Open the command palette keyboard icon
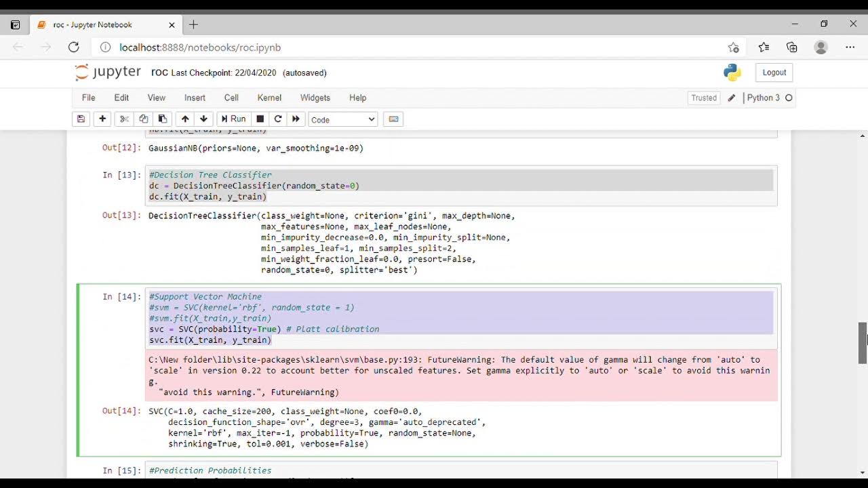The width and height of the screenshot is (868, 488). tap(393, 119)
